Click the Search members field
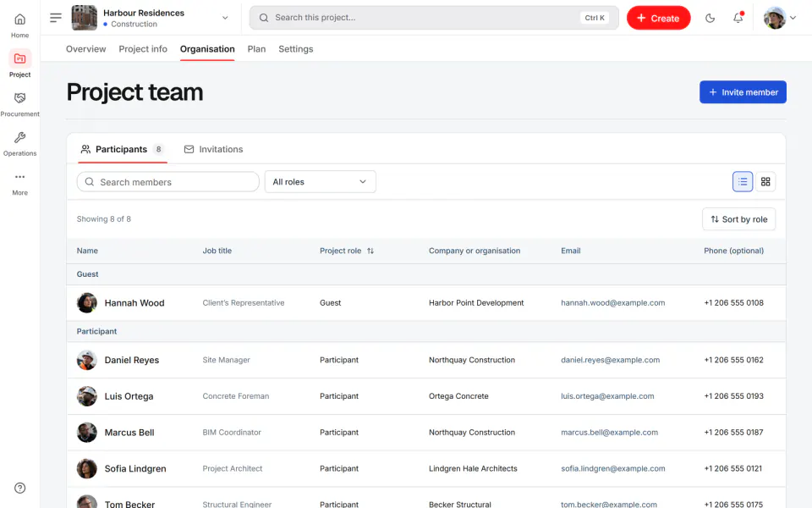This screenshot has height=508, width=812. click(167, 182)
